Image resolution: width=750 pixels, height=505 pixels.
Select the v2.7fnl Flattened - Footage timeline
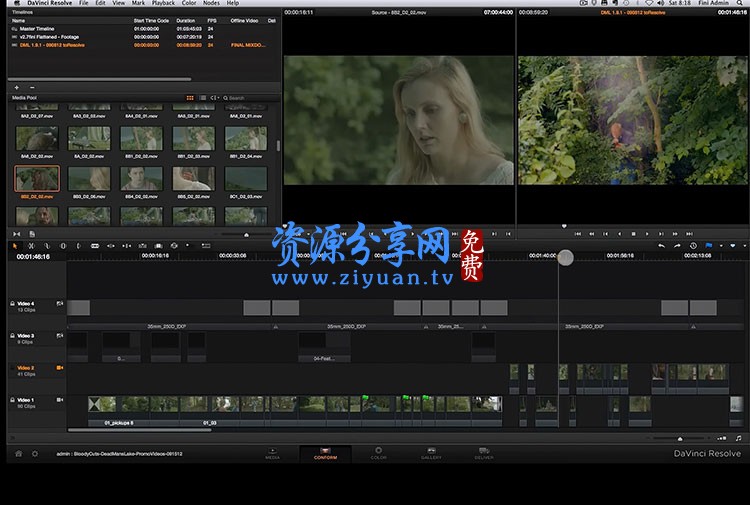click(x=143, y=37)
